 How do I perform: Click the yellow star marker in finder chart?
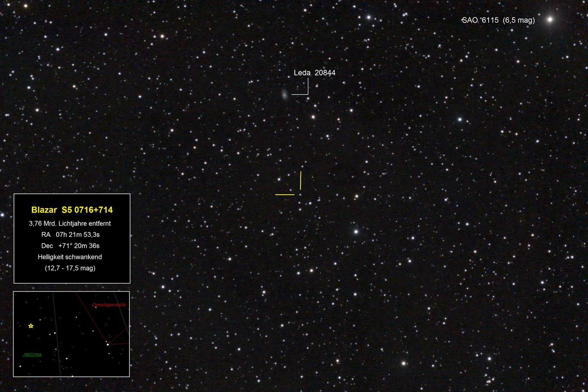pyautogui.click(x=31, y=326)
